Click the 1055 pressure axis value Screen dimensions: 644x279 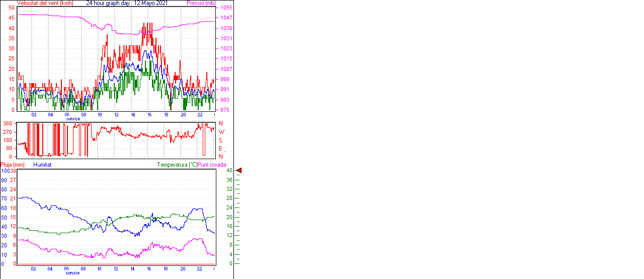pyautogui.click(x=225, y=8)
